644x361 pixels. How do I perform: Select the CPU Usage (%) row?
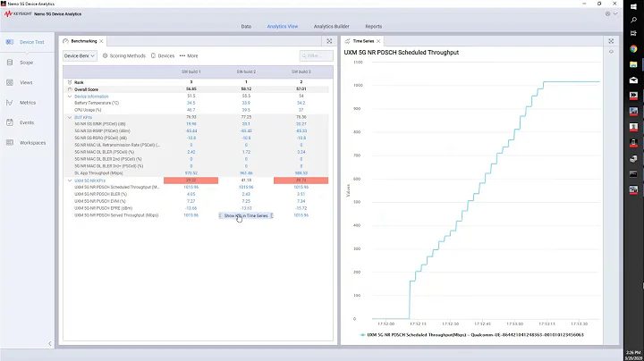pos(88,110)
